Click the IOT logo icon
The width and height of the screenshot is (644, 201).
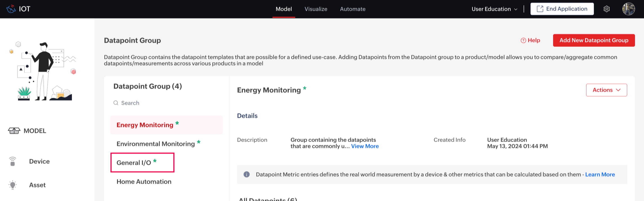(x=11, y=9)
